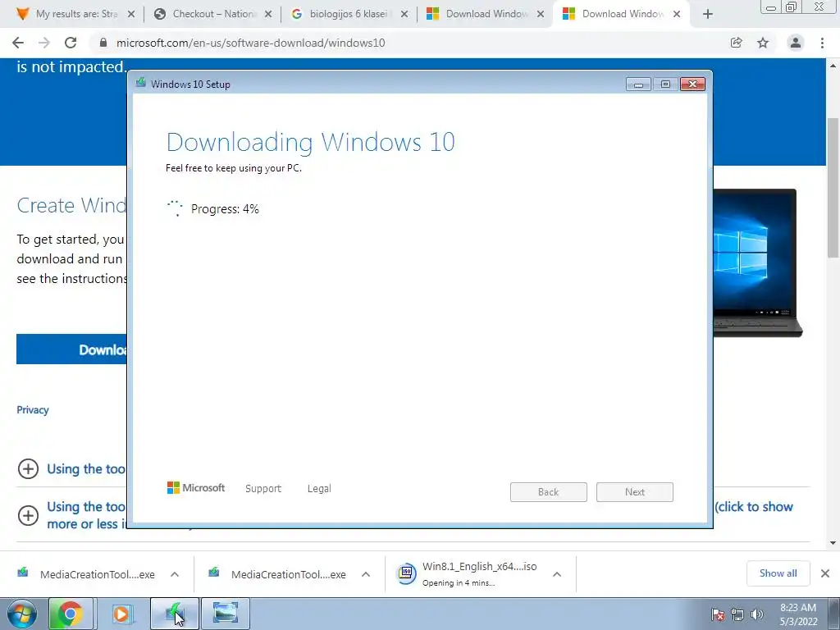840x630 pixels.
Task: Click the Win8.1_English_x64 iso download item
Action: pos(468,574)
